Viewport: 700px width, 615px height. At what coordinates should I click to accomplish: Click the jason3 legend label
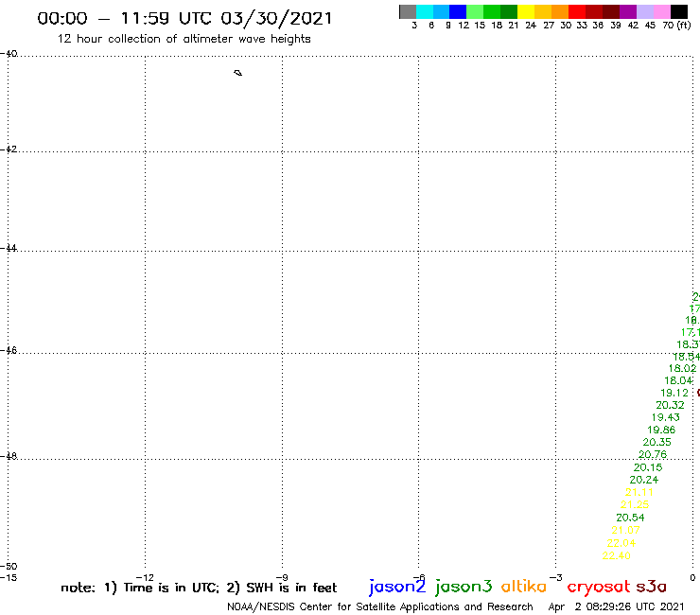coord(464,587)
